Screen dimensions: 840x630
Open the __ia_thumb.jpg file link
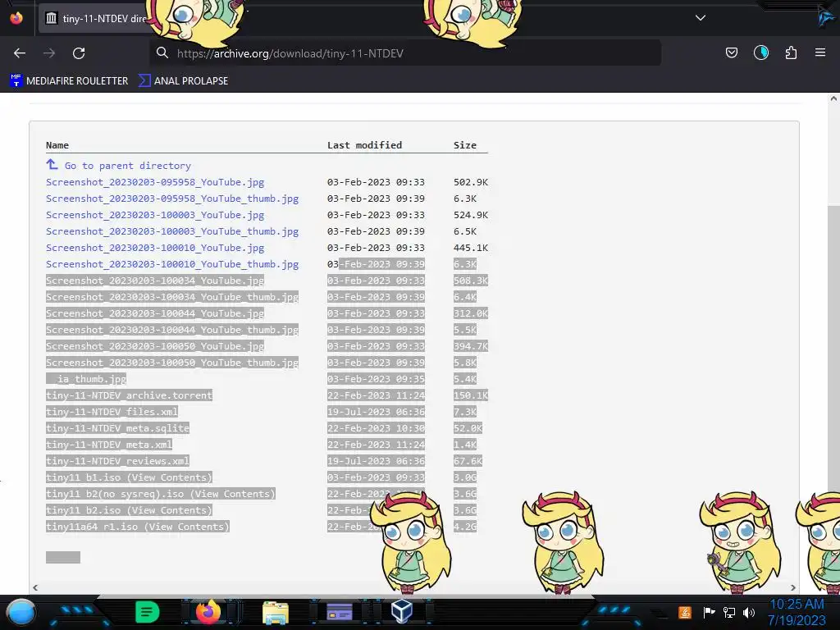coord(86,379)
